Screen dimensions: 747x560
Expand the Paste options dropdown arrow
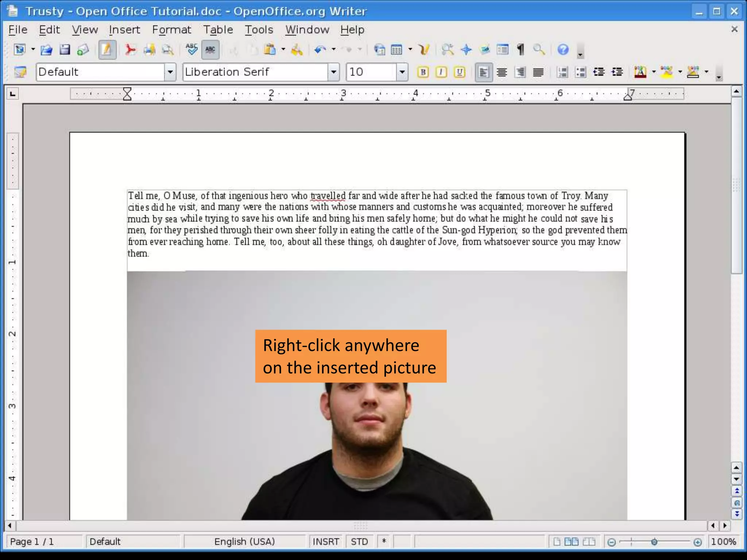[283, 50]
